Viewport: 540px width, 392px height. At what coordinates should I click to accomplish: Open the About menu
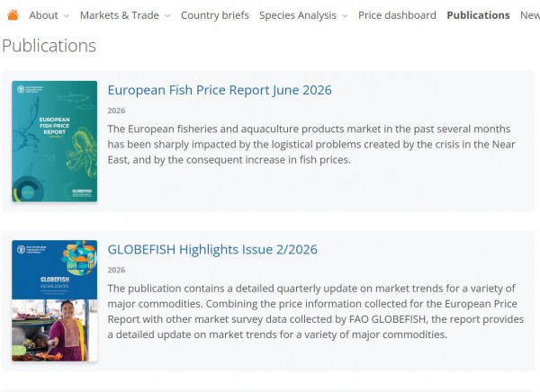tap(44, 15)
